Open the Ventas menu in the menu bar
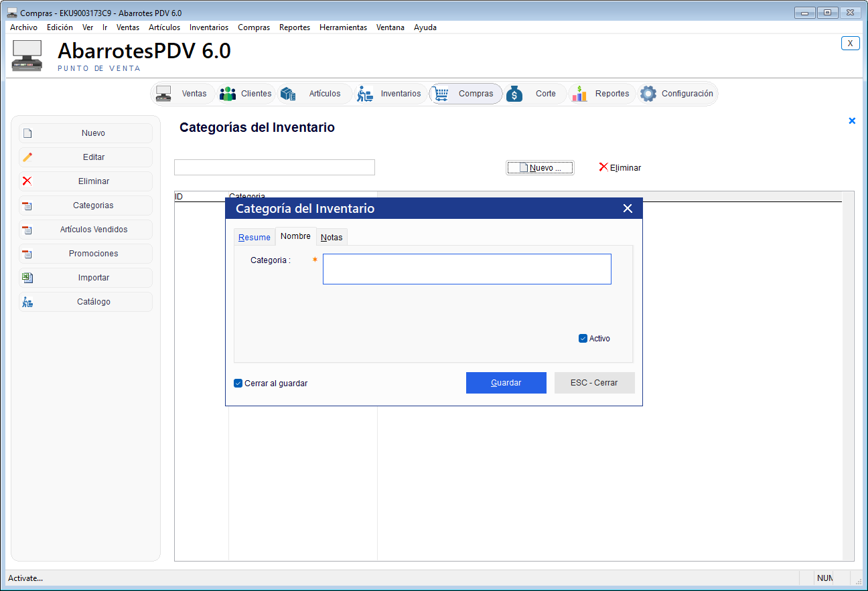Image resolution: width=868 pixels, height=591 pixels. [x=128, y=27]
